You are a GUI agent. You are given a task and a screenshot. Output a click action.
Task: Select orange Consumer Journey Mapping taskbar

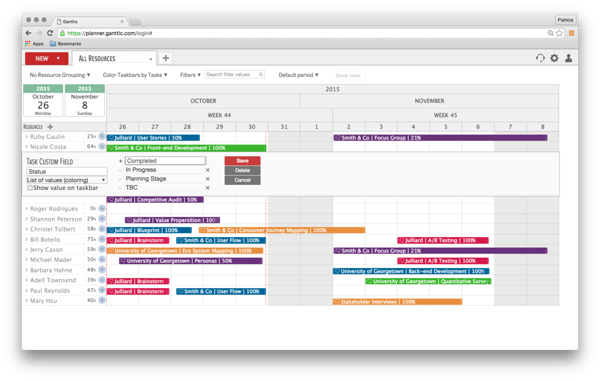[x=282, y=230]
